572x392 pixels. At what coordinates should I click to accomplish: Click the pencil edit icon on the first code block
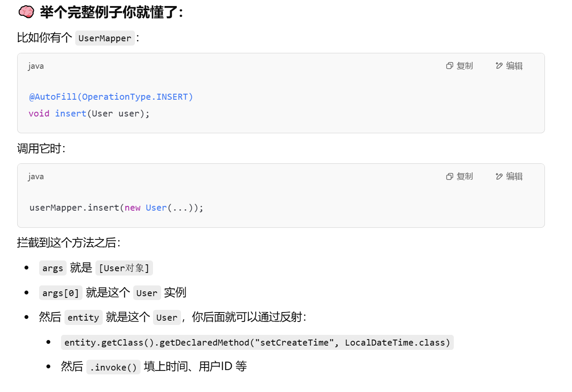click(499, 65)
